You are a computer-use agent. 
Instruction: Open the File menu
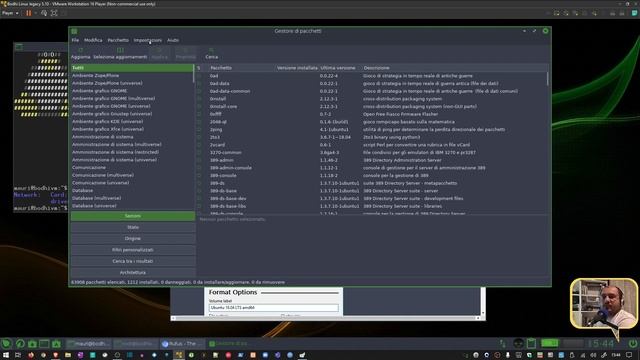(75, 40)
